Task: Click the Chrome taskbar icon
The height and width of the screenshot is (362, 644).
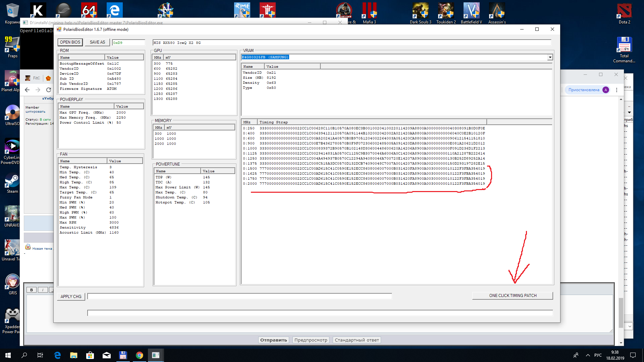Action: pyautogui.click(x=140, y=355)
